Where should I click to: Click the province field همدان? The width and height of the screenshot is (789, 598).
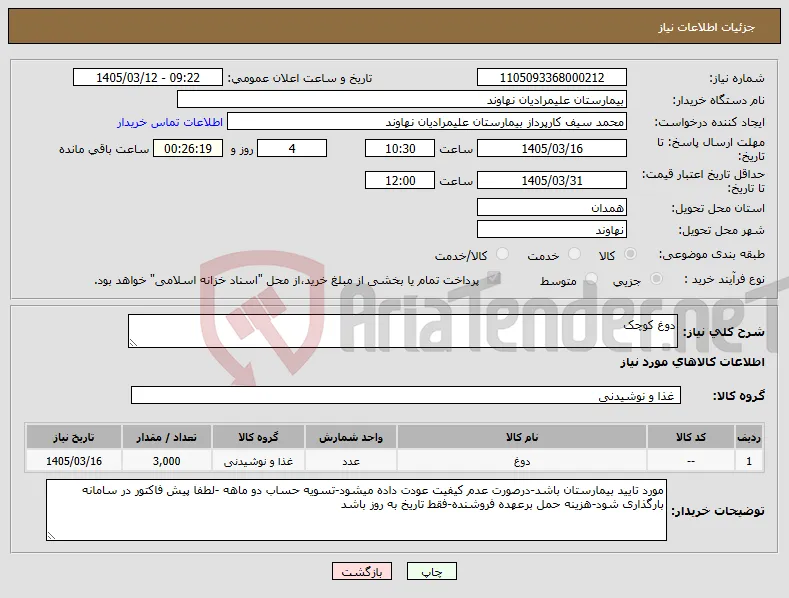click(551, 207)
